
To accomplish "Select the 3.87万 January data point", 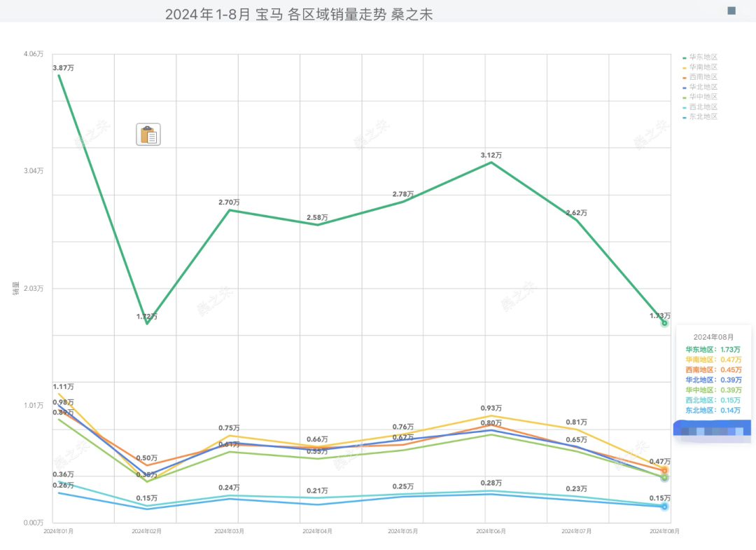I will 59,74.
